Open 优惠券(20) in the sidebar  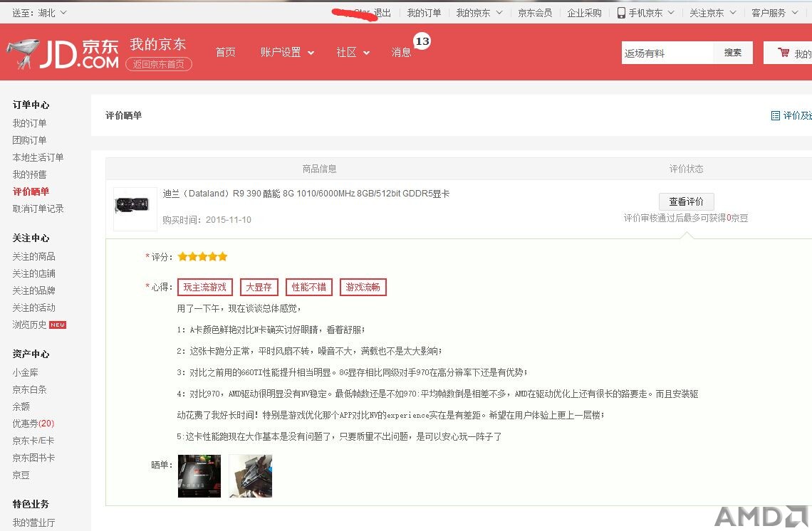click(33, 424)
